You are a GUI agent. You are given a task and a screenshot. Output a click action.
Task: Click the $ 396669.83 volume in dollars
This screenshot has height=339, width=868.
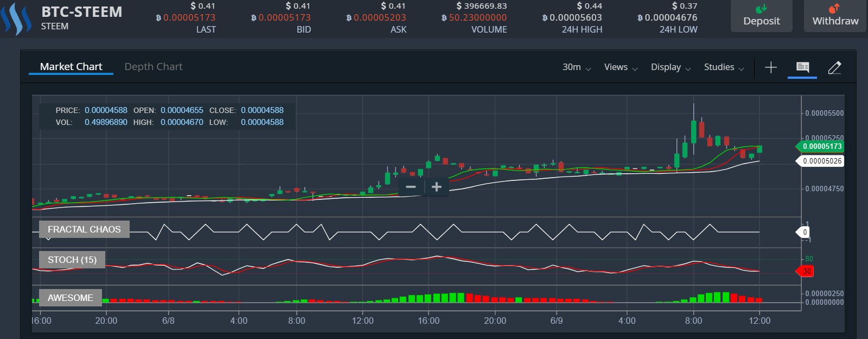[482, 6]
